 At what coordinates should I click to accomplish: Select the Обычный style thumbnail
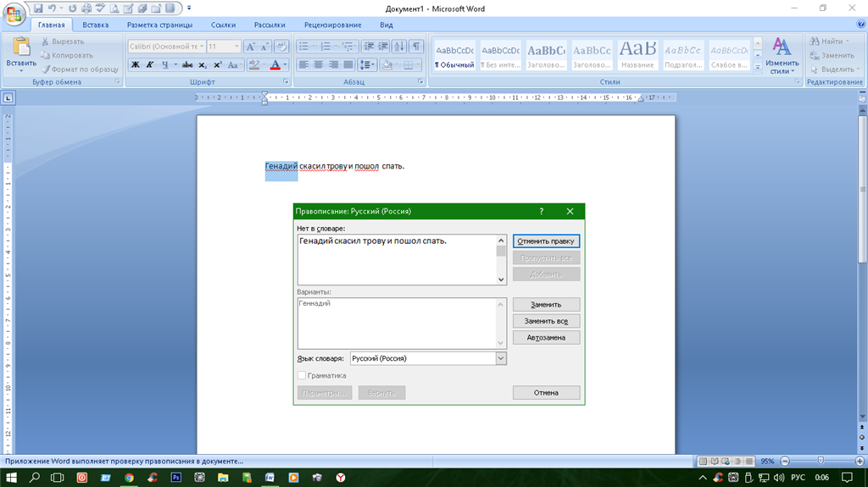coord(454,55)
